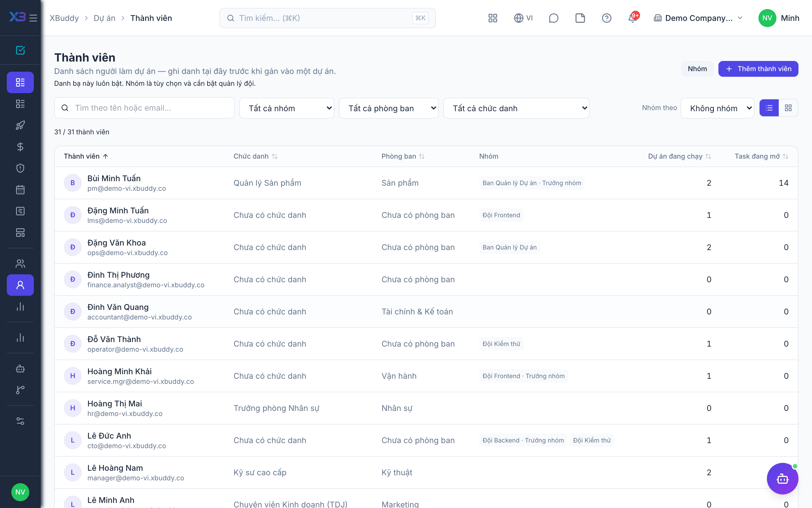812x508 pixels.
Task: Open the dollar sign finance icon
Action: [x=20, y=147]
